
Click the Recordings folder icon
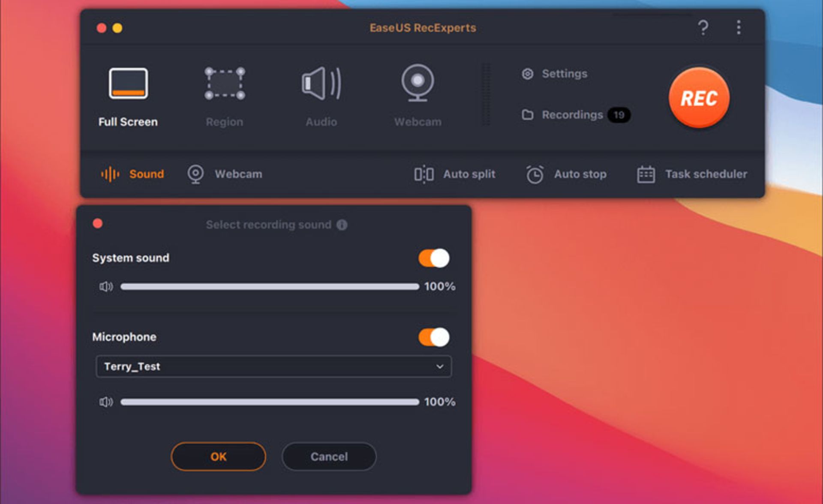527,115
